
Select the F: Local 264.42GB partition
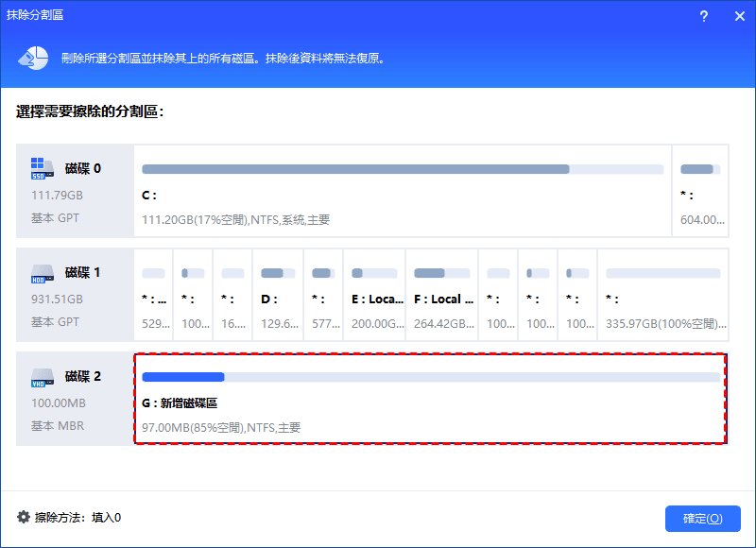[x=441, y=299]
